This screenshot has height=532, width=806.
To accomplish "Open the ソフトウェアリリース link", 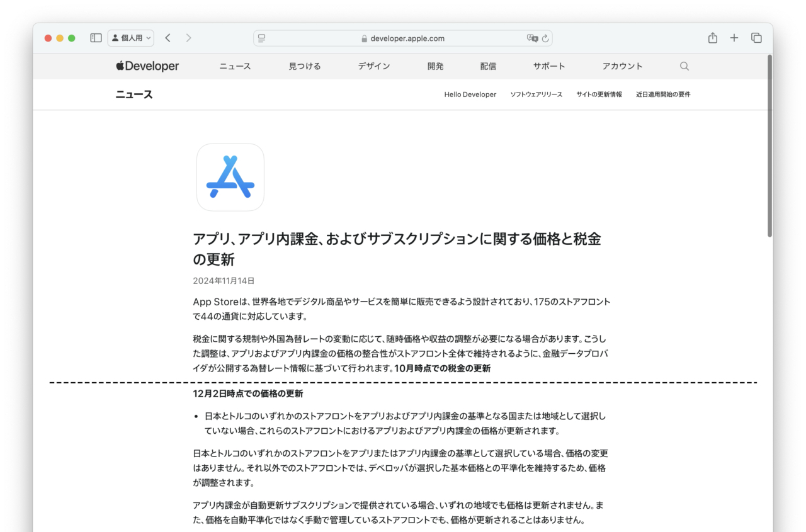I will pos(536,94).
